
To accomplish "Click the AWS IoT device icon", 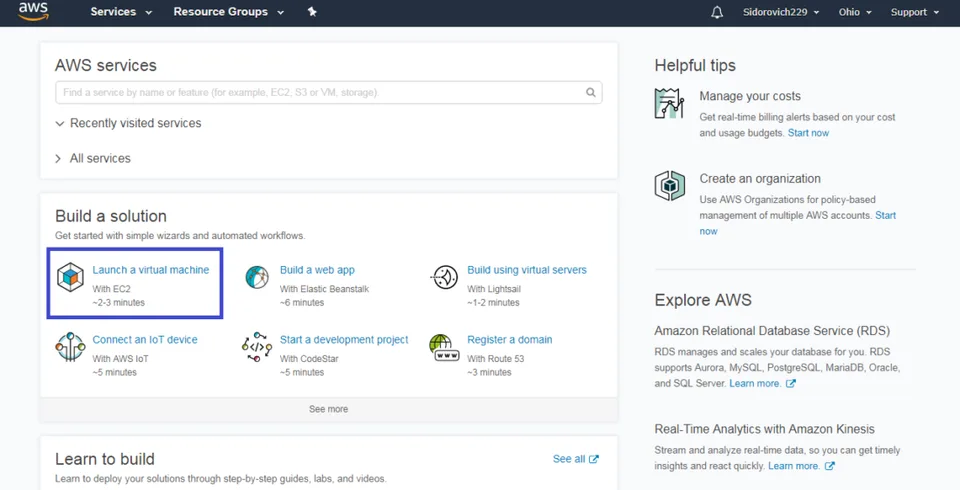I will point(70,347).
